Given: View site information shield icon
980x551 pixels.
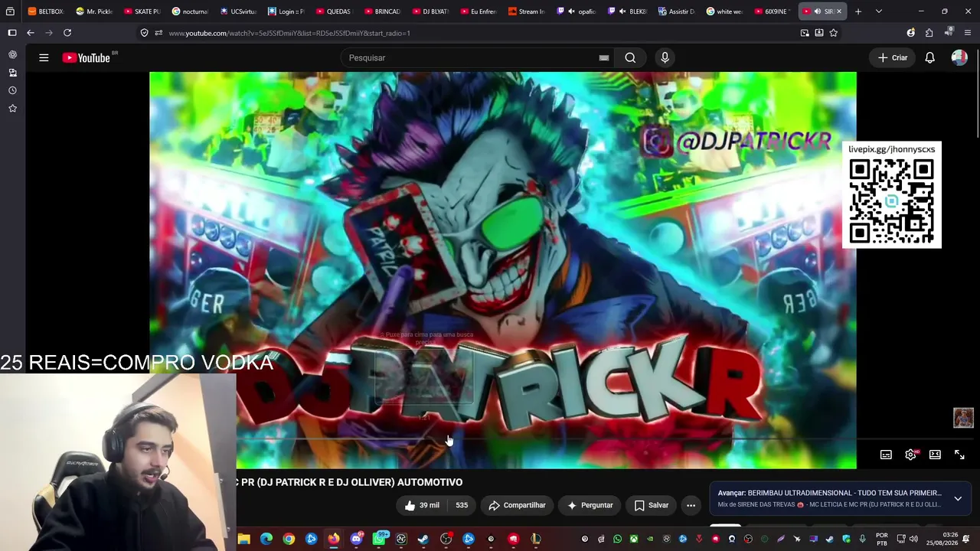Looking at the screenshot, I should 144,33.
